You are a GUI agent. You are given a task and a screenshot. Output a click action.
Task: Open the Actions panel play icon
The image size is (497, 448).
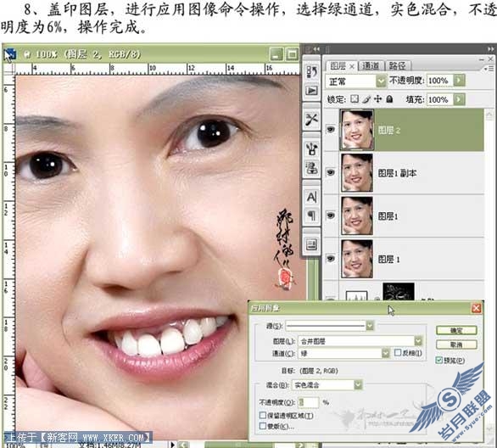tap(311, 91)
